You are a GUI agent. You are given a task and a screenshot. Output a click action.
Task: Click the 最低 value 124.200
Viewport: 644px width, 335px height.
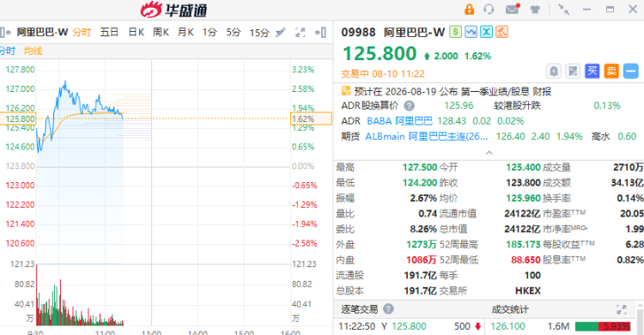pyautogui.click(x=420, y=182)
